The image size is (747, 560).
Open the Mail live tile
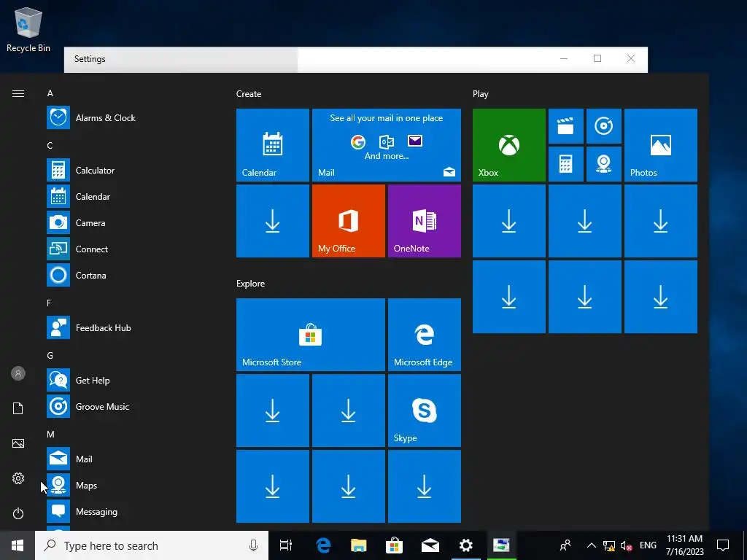pyautogui.click(x=387, y=145)
